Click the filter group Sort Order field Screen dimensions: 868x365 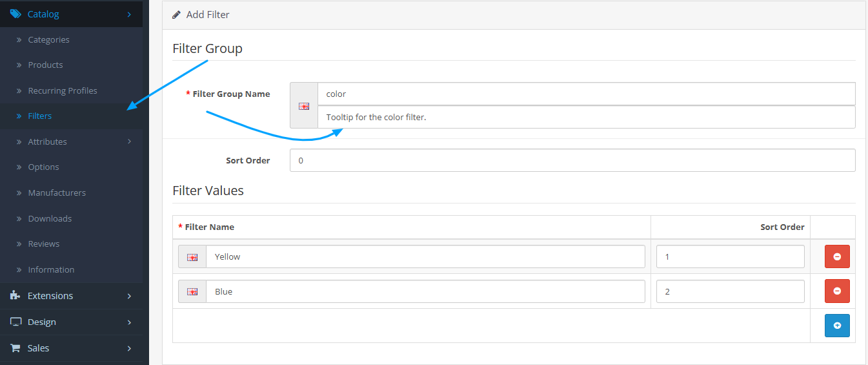tap(572, 160)
